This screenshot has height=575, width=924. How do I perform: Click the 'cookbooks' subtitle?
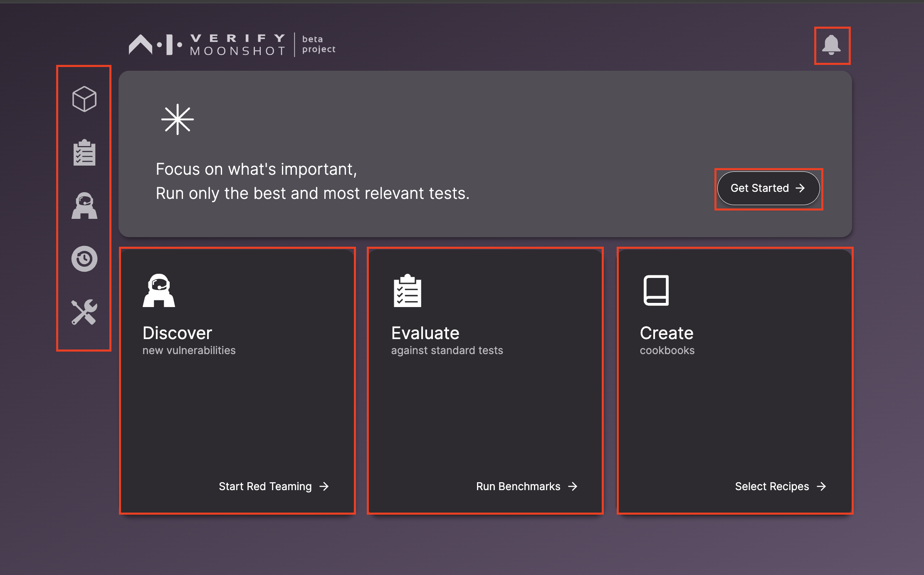click(667, 350)
